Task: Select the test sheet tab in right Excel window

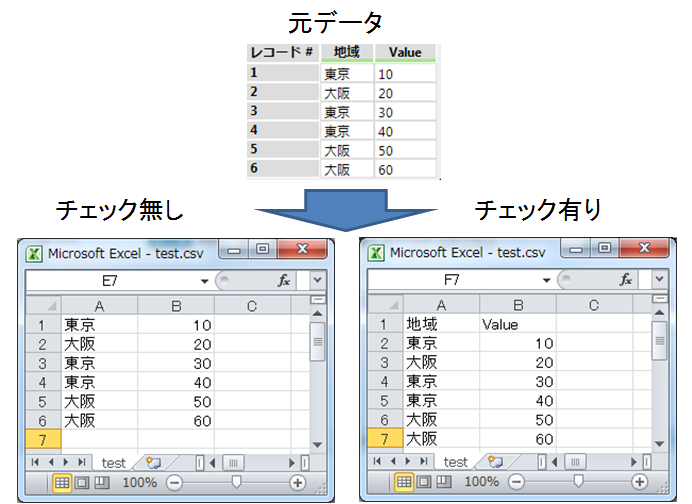Action: pos(455,462)
